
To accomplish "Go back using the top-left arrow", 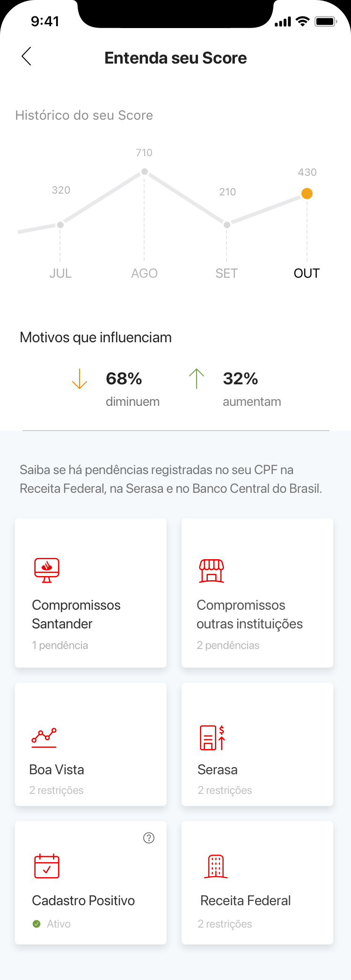I will tap(27, 56).
